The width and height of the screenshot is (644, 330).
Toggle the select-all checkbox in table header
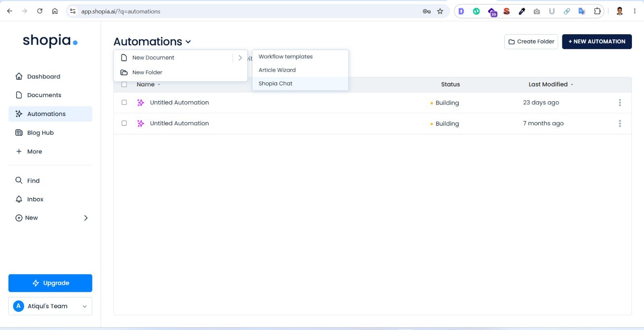(124, 85)
